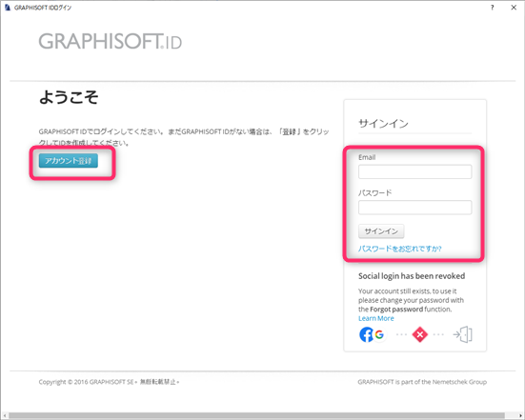Click the scrollbar right arrow

click(x=520, y=415)
